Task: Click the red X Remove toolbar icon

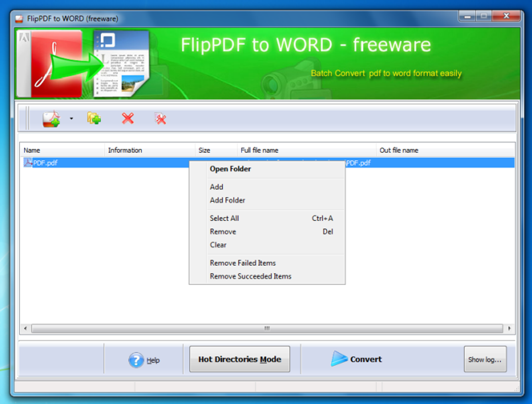Action: pos(128,118)
